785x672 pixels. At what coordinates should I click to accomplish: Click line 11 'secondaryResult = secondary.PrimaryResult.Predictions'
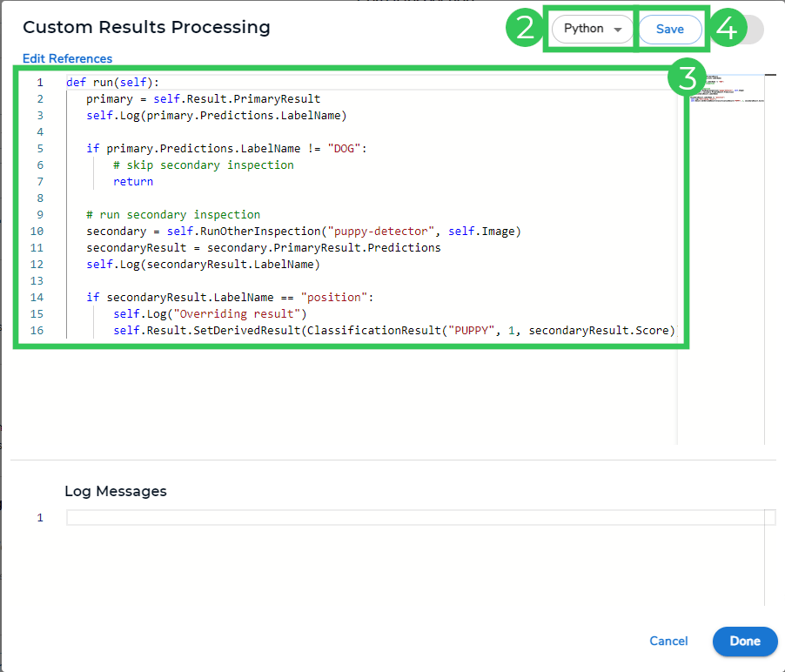click(x=264, y=247)
